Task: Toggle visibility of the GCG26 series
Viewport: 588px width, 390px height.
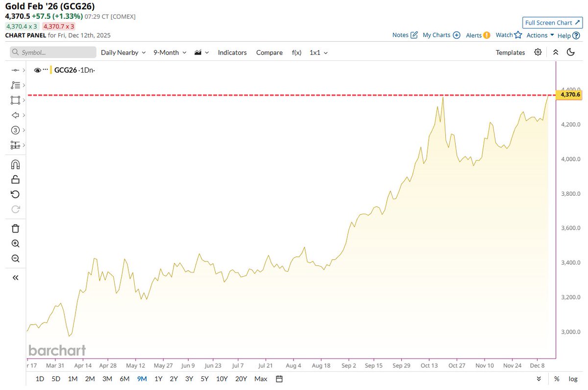Action: point(38,70)
